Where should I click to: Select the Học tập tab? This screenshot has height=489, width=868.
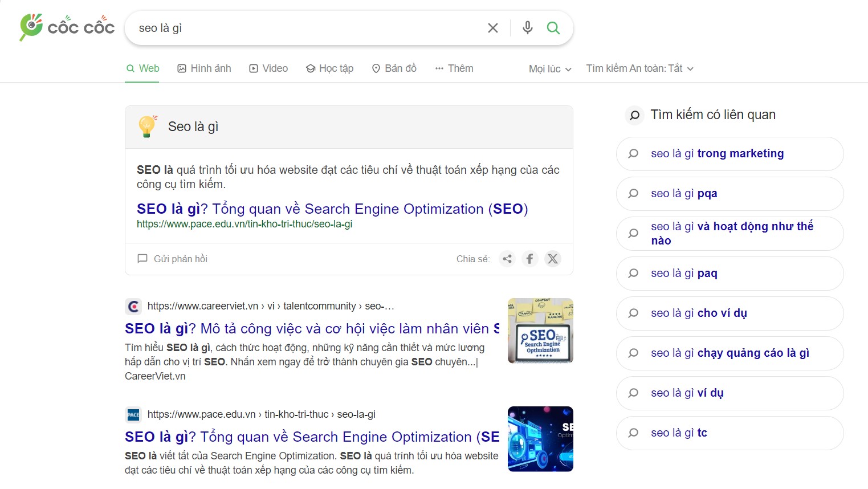coord(329,68)
